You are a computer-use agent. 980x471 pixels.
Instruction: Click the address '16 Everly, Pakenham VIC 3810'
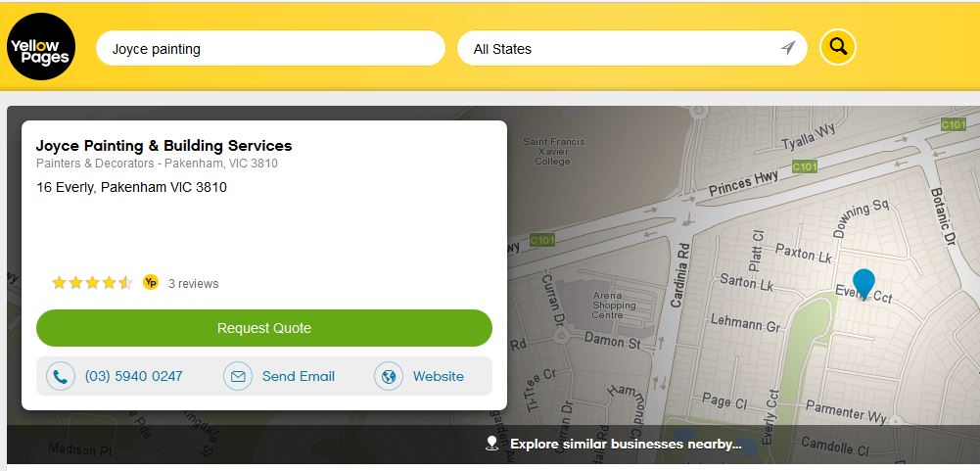pos(131,187)
